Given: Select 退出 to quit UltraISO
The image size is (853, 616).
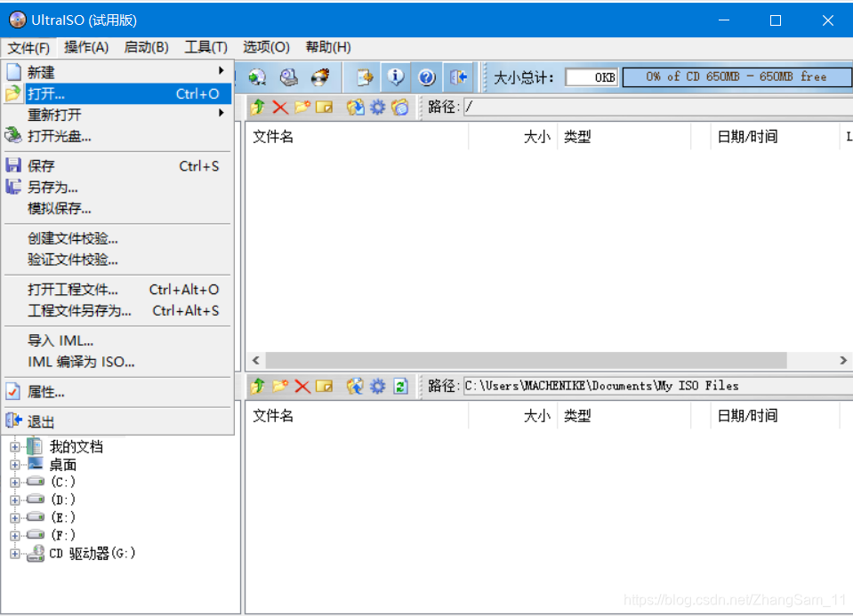Looking at the screenshot, I should click(117, 422).
